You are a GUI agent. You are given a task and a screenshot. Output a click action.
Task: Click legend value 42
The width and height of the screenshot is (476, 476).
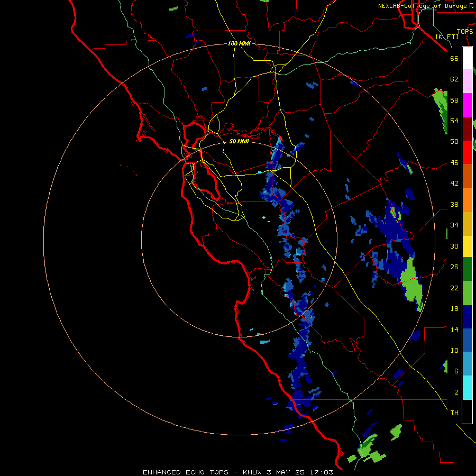454,183
